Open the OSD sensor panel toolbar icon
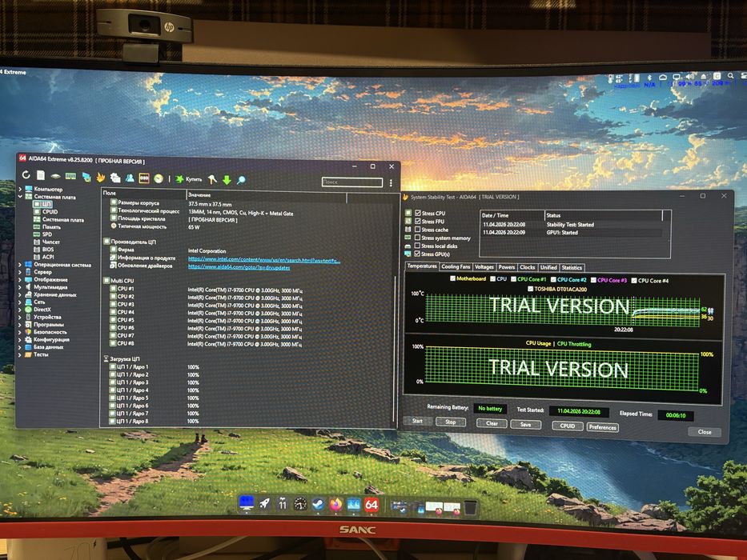Image resolution: width=747 pixels, height=560 pixels. tap(144, 178)
